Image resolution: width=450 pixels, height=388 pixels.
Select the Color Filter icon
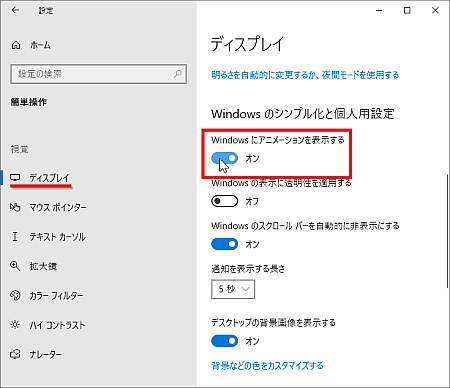[x=15, y=295]
